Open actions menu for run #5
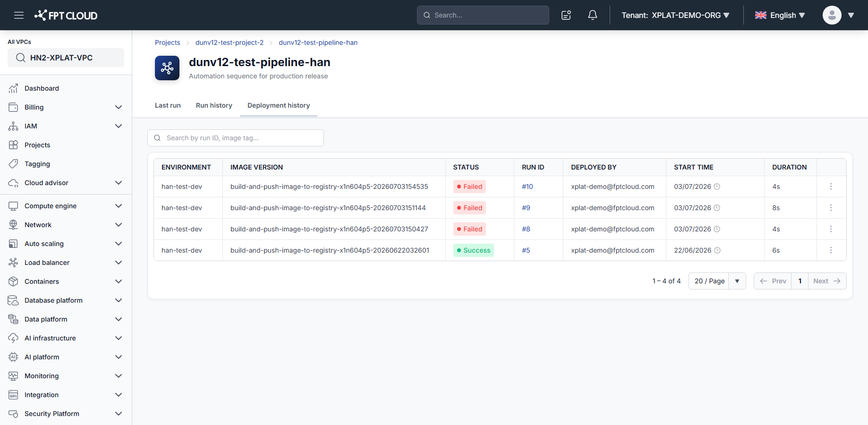Screen dimensions: 868x425 click(x=831, y=250)
